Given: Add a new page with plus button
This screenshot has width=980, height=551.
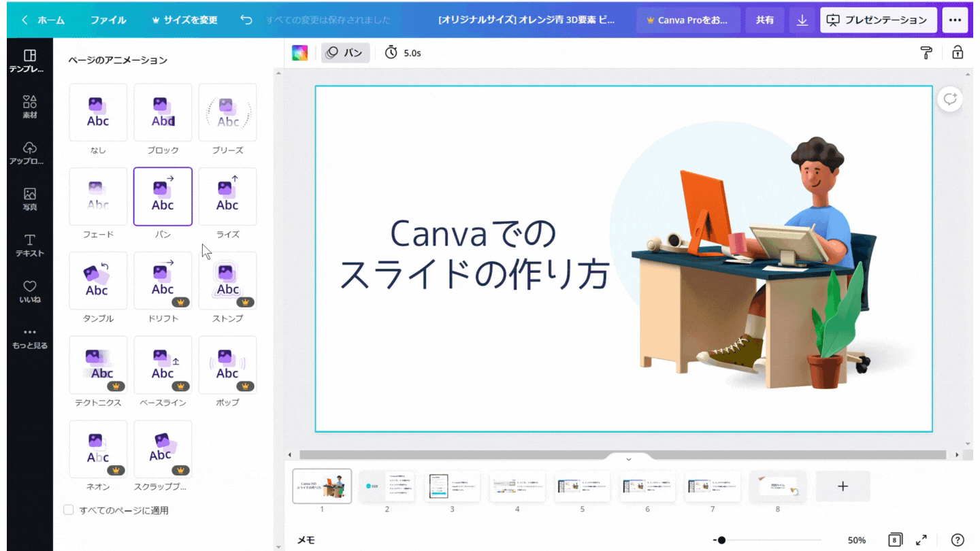Looking at the screenshot, I should point(843,486).
